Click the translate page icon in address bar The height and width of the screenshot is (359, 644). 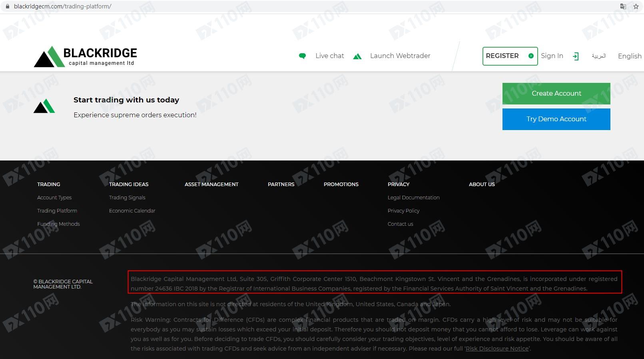[x=623, y=6]
